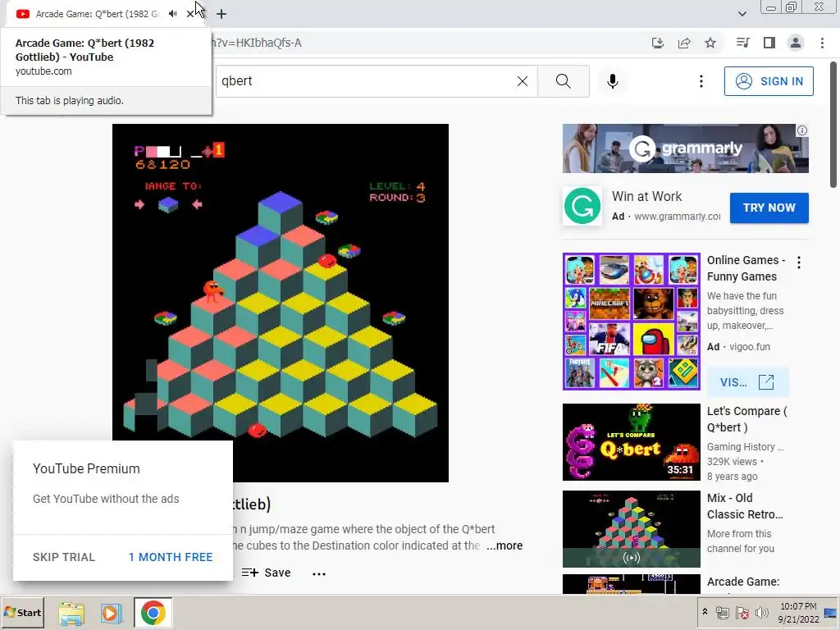Click the Q*bert video player
Screen dimensions: 840x630
(281, 303)
